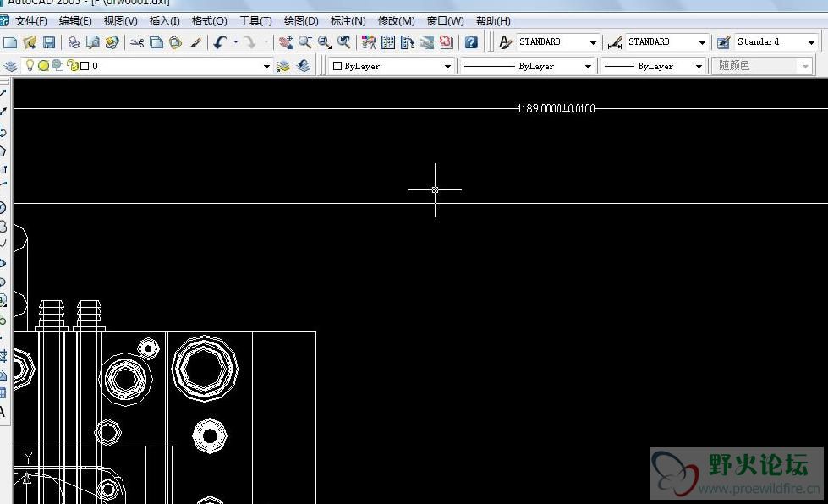This screenshot has width=828, height=504.
Task: Open the 帮助(H) menu
Action: (x=493, y=21)
